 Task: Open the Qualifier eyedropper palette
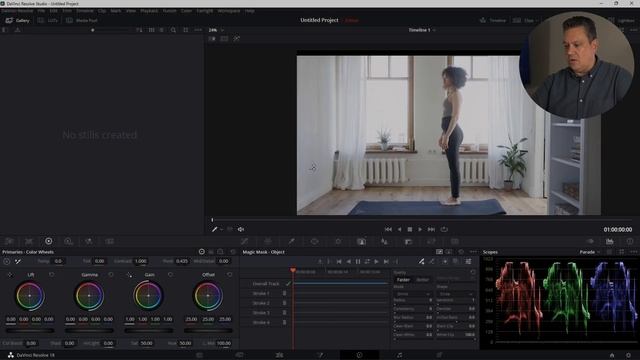click(291, 241)
